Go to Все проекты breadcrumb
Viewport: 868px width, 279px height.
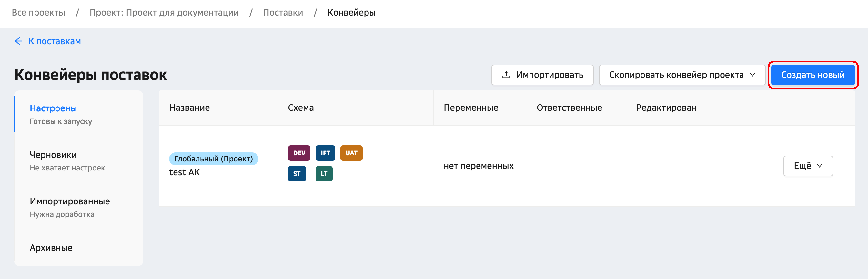point(38,13)
